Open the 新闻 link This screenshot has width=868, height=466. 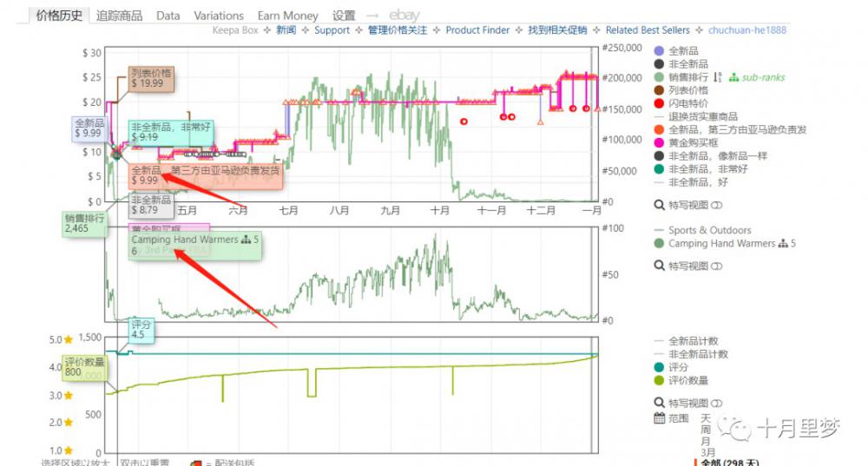pyautogui.click(x=286, y=30)
